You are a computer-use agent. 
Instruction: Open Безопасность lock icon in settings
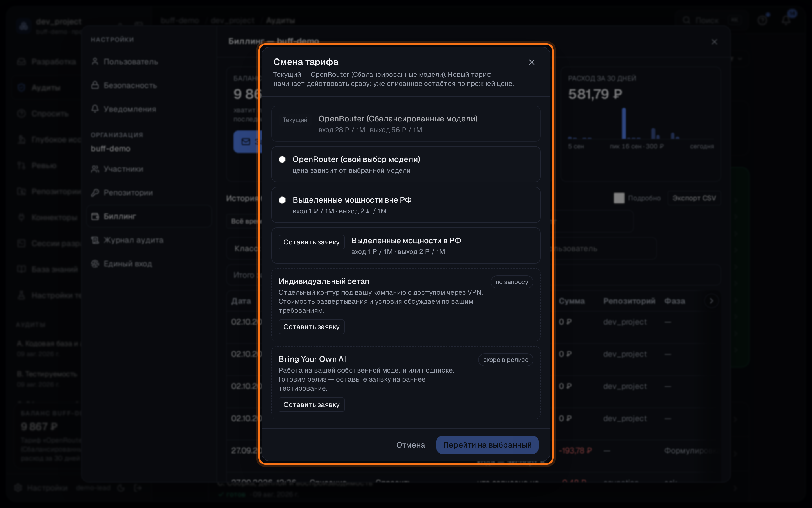click(95, 85)
